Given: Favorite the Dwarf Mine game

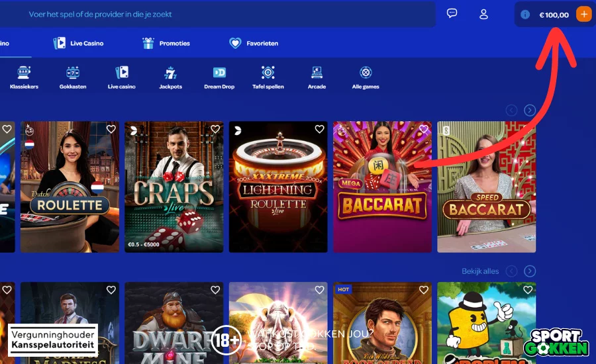Looking at the screenshot, I should [215, 290].
